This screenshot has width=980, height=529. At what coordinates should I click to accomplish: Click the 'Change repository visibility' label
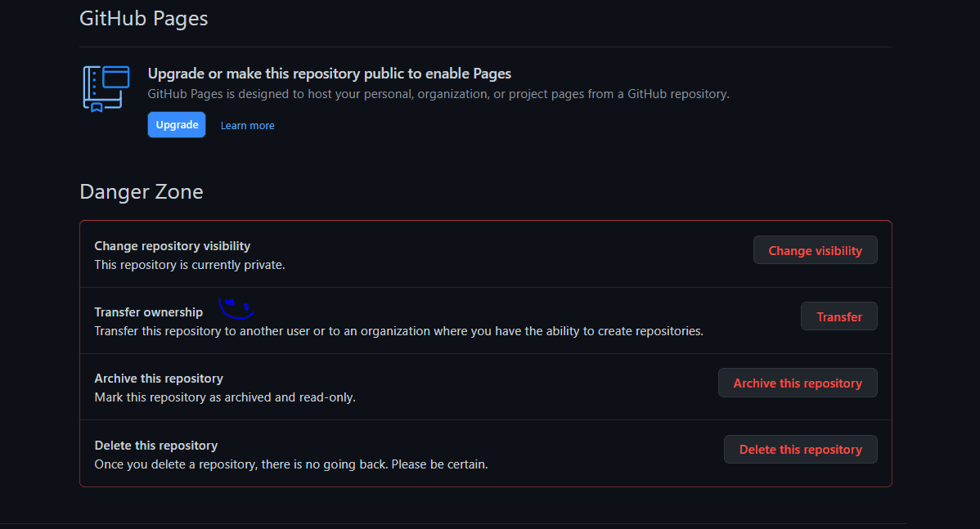(x=173, y=246)
